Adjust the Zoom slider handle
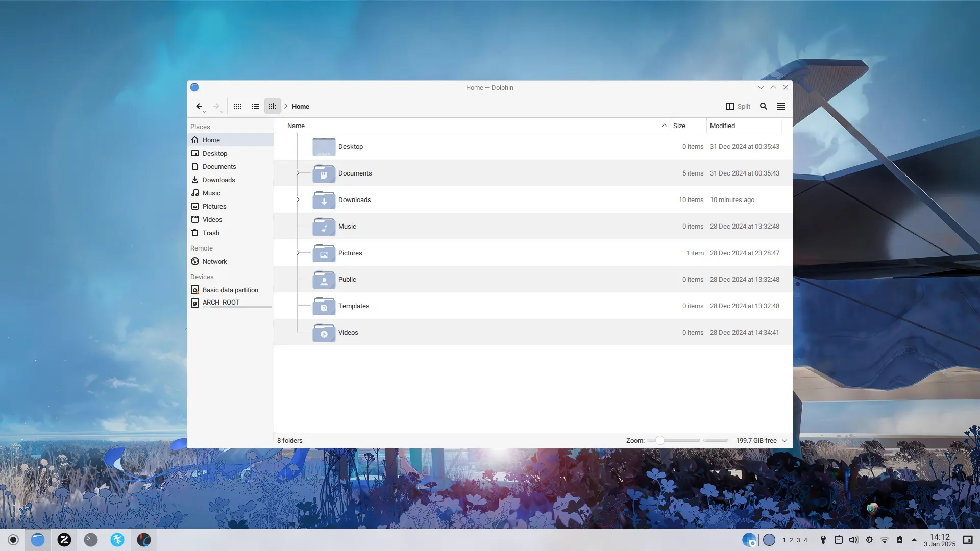980x551 pixels. click(x=660, y=440)
